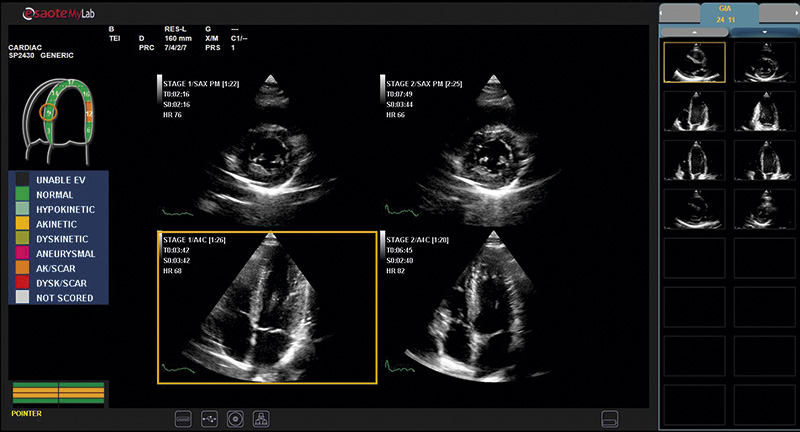Click the magenta ANEURYSMAL color swatch
The width and height of the screenshot is (800, 432).
pyautogui.click(x=22, y=253)
